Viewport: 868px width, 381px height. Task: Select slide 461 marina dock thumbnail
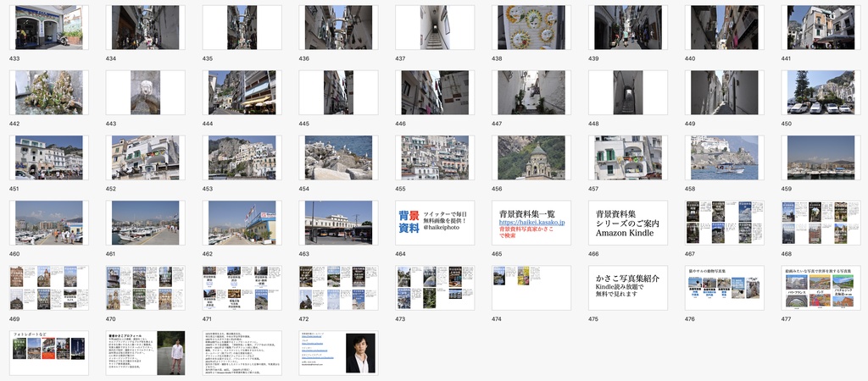[x=145, y=223]
